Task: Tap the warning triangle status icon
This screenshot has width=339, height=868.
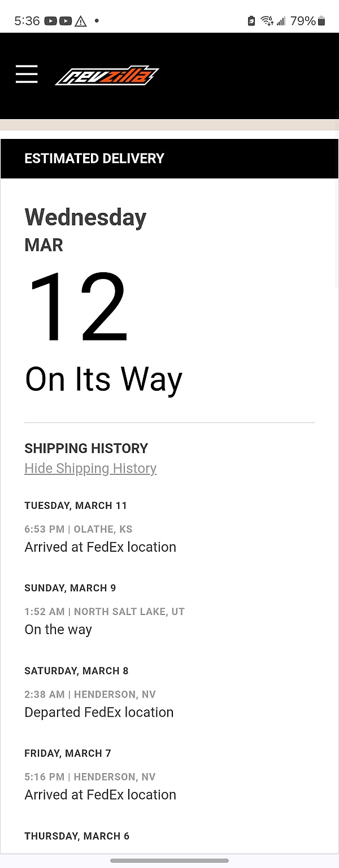Action: point(81,21)
